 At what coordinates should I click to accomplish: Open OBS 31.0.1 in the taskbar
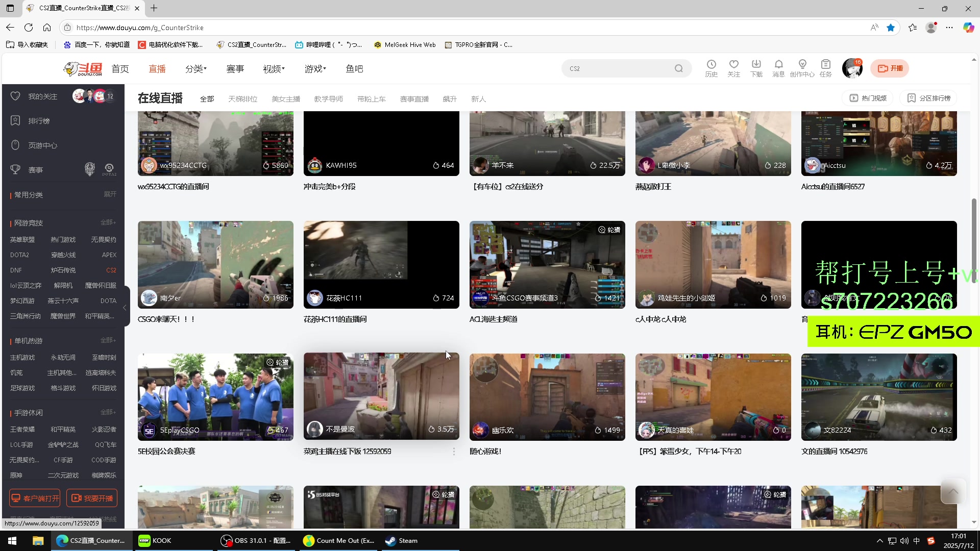click(x=255, y=541)
